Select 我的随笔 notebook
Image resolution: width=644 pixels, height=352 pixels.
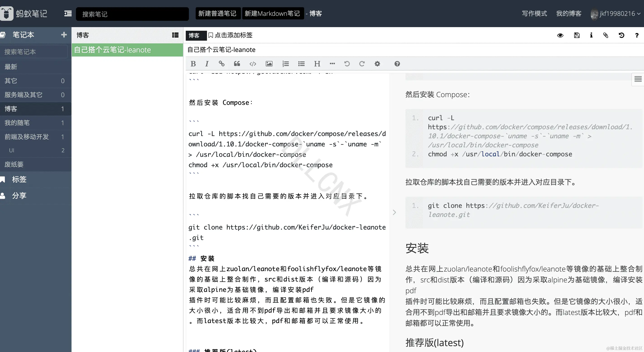pos(17,123)
